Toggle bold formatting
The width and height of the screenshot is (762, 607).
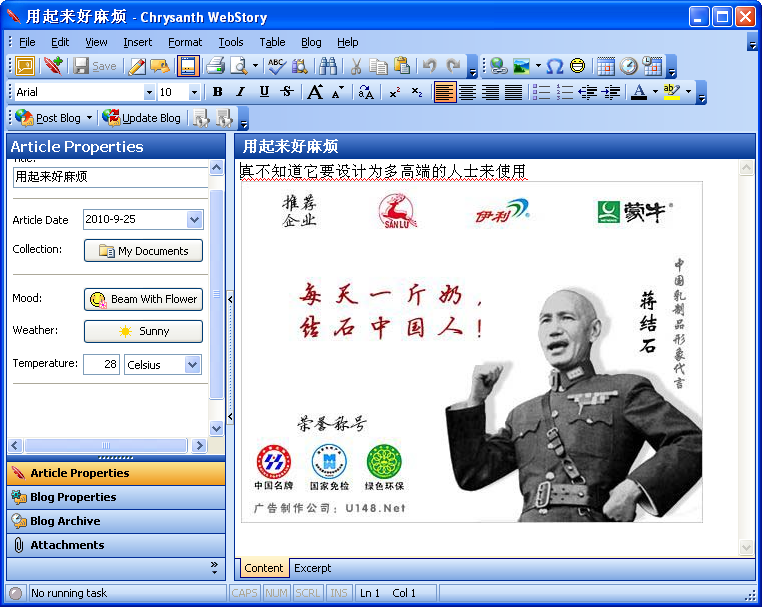218,92
